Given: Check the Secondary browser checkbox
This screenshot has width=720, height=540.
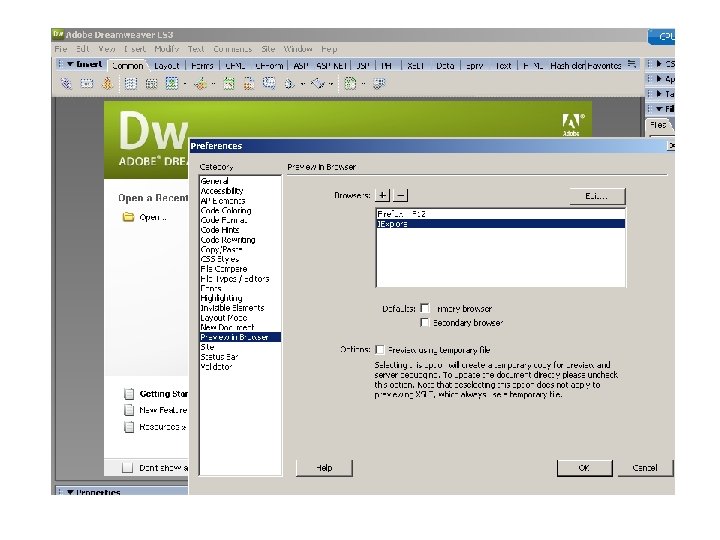Looking at the screenshot, I should point(425,322).
